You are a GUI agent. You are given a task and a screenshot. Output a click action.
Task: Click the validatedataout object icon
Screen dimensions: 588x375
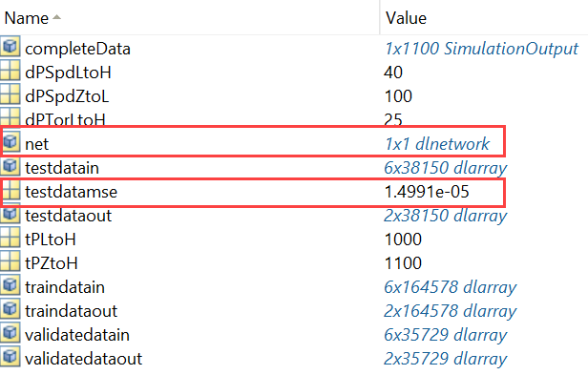[10, 357]
